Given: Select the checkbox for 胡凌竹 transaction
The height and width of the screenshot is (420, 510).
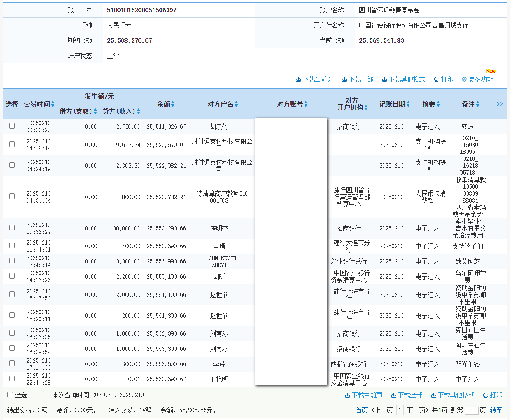Looking at the screenshot, I should coord(12,126).
